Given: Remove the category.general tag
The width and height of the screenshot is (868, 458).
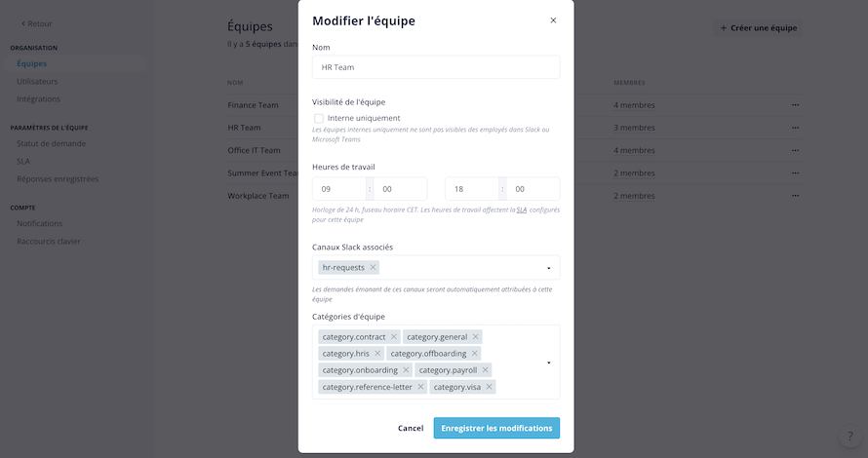Looking at the screenshot, I should point(476,337).
